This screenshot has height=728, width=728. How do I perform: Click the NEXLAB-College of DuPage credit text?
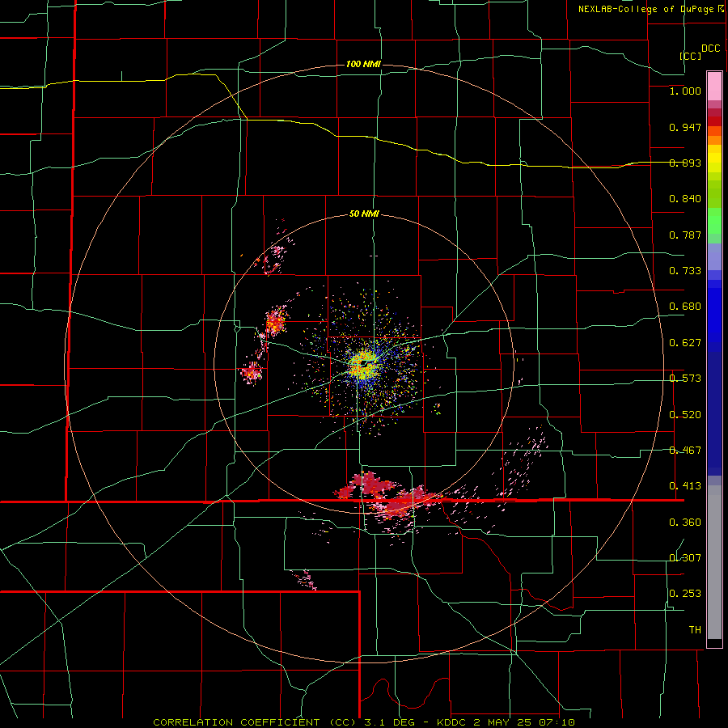[645, 9]
